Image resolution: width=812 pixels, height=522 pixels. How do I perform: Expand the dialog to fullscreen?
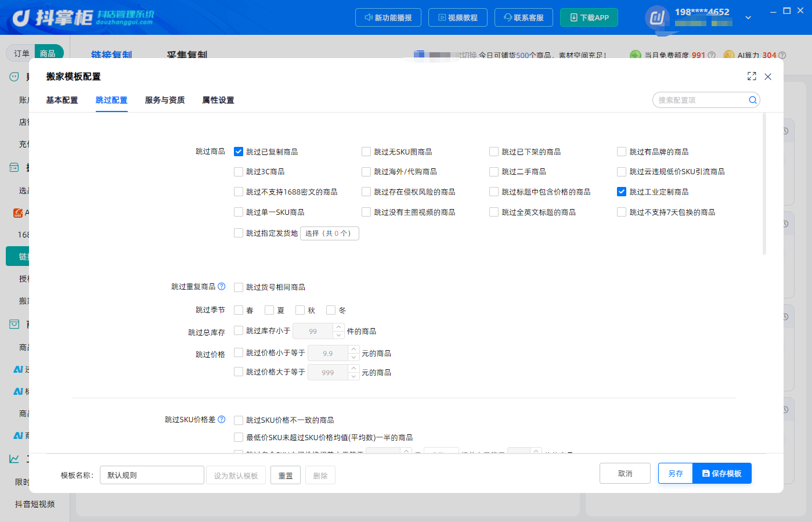click(752, 76)
